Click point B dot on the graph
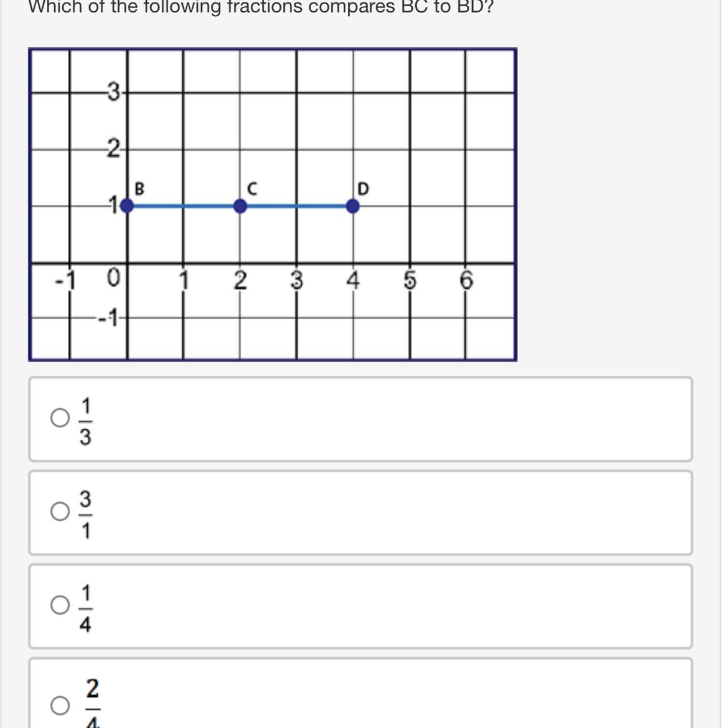 point(127,206)
